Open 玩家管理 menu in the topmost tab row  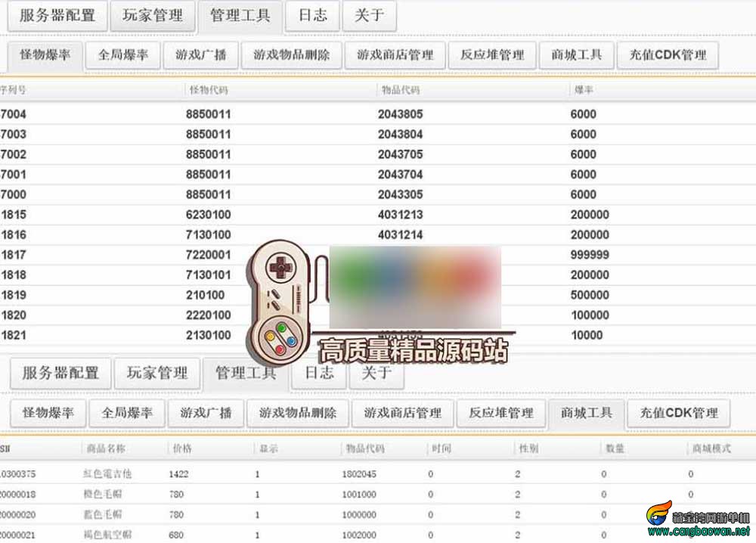(153, 15)
